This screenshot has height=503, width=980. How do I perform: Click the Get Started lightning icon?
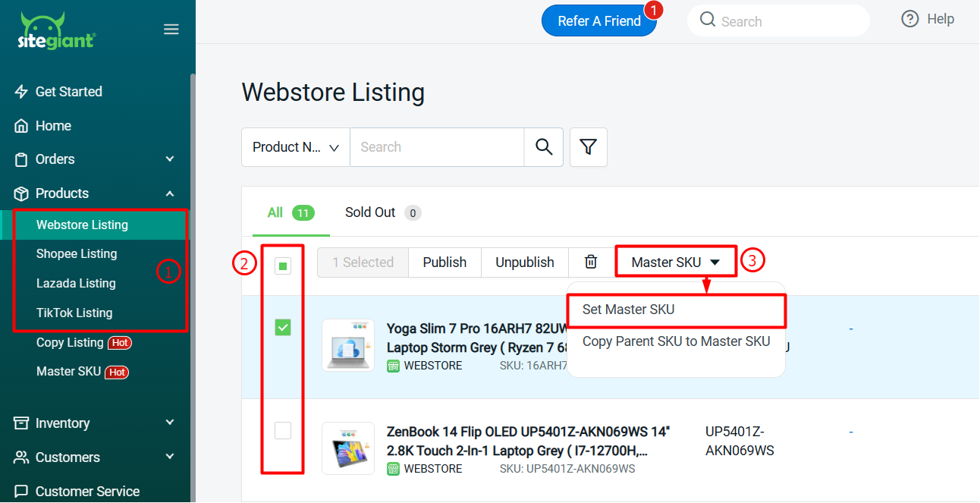point(21,92)
